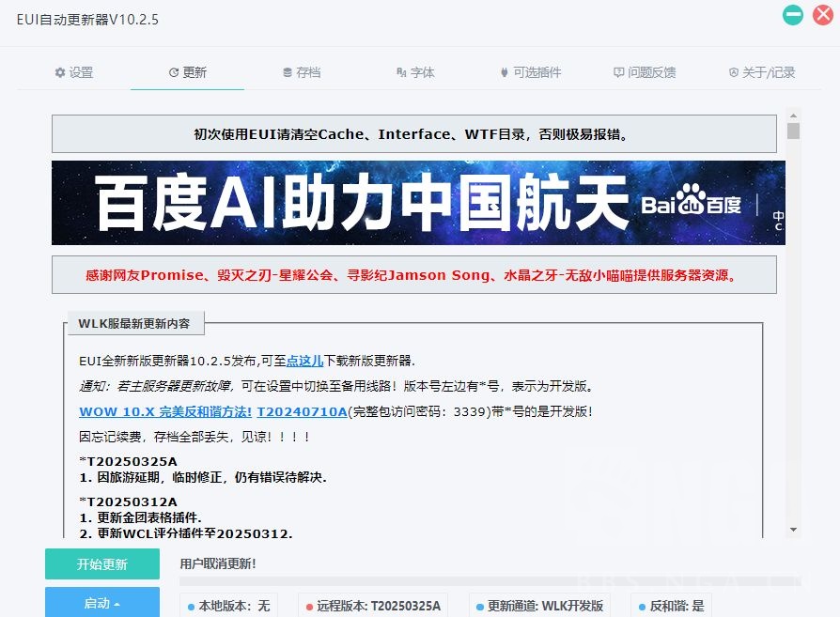Select the gear icon on the 设置 tab
This screenshot has height=617, width=840.
point(60,71)
